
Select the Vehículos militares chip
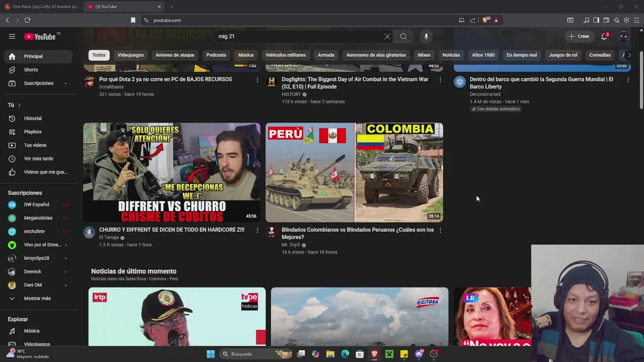(x=286, y=55)
